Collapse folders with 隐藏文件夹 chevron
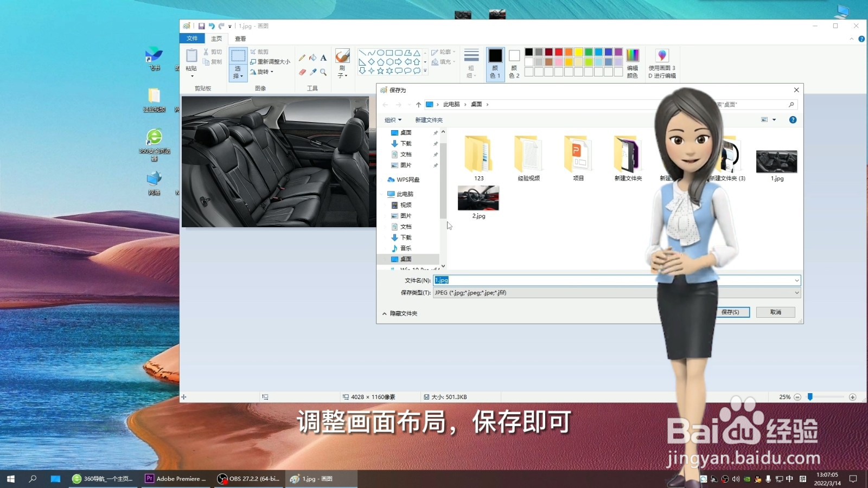Viewport: 868px width, 488px height. click(x=384, y=314)
